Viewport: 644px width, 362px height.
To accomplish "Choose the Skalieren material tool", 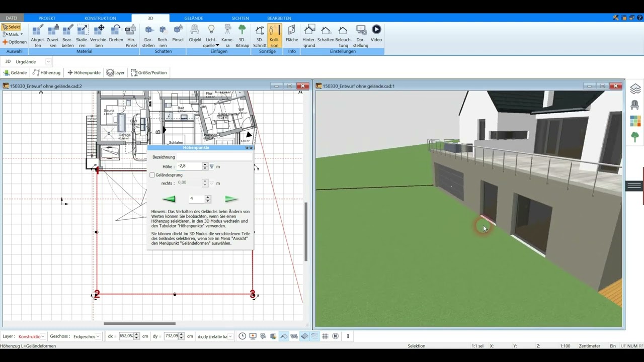I will coord(82,36).
